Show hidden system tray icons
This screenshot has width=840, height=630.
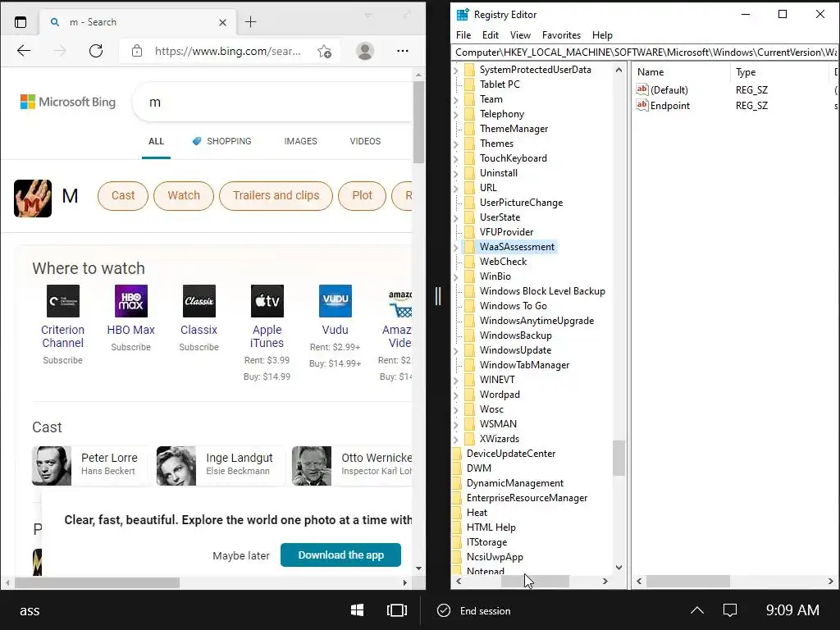(696, 610)
